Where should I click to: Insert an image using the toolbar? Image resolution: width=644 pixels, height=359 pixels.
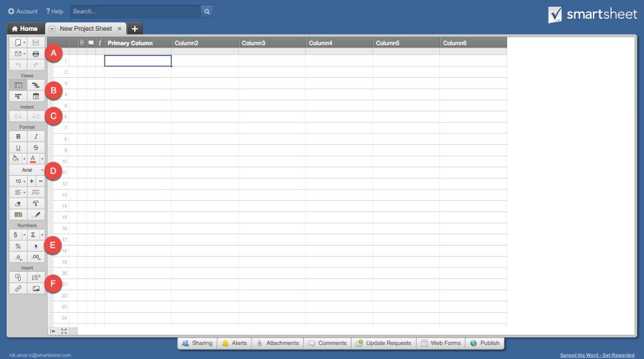tap(36, 288)
